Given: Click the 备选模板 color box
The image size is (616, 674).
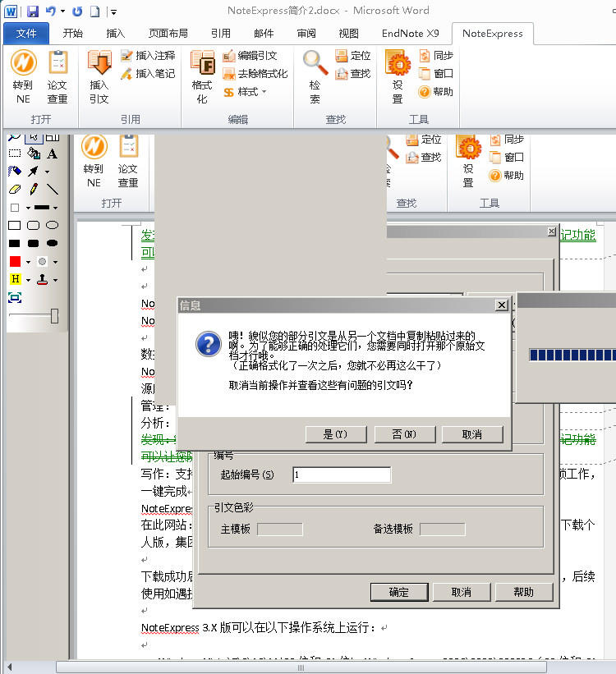Looking at the screenshot, I should click(x=442, y=530).
